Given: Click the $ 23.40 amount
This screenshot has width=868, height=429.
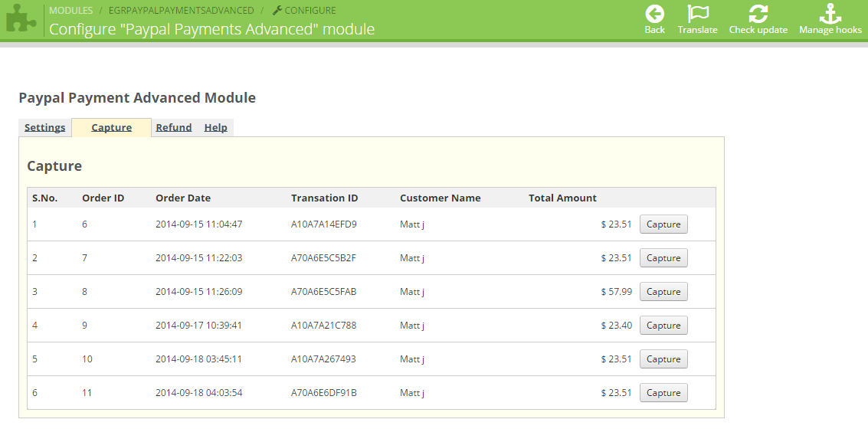Looking at the screenshot, I should [616, 326].
